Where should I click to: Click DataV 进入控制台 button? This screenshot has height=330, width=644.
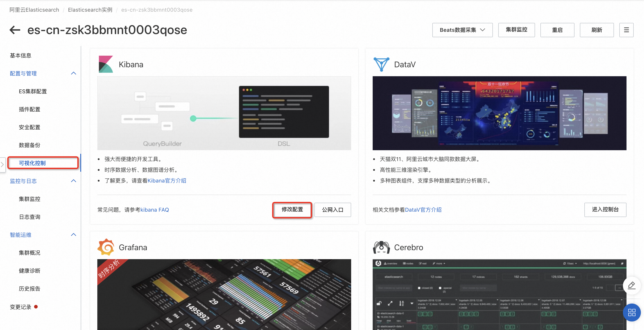605,209
